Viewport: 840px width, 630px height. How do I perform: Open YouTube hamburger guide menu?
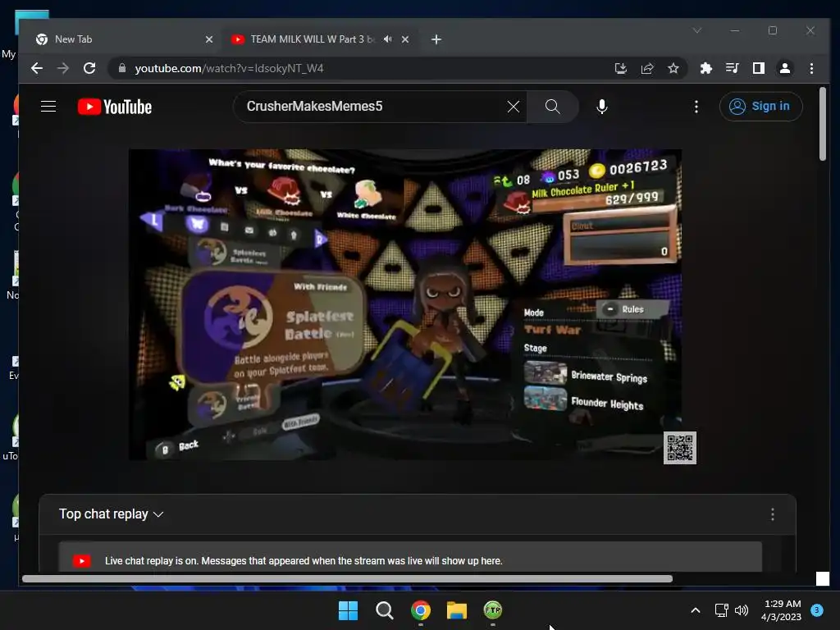point(48,107)
